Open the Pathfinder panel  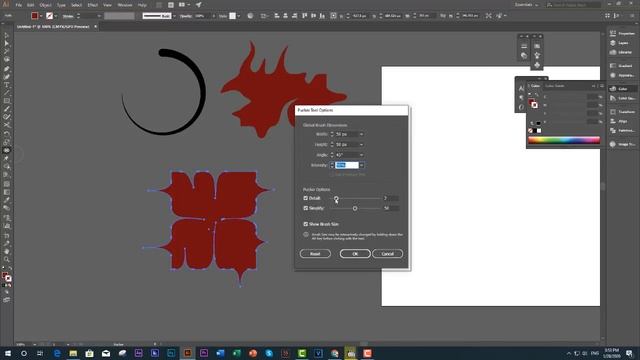pyautogui.click(x=622, y=131)
